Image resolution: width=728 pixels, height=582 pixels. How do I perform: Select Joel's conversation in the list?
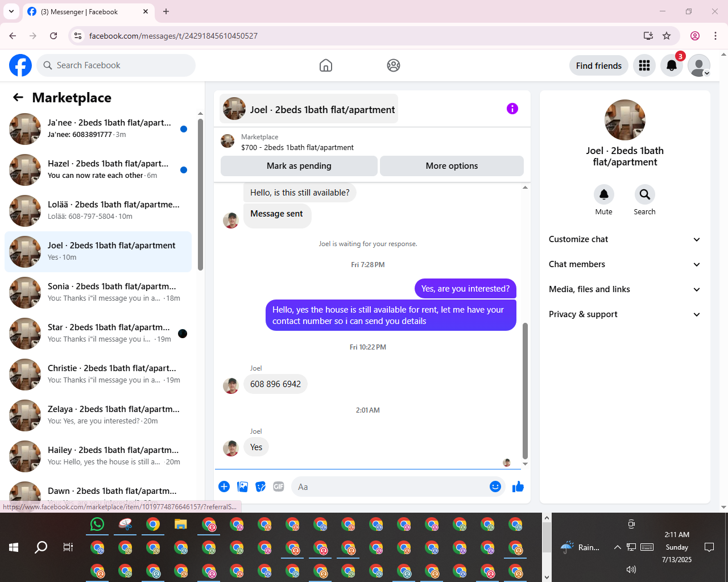(x=98, y=252)
